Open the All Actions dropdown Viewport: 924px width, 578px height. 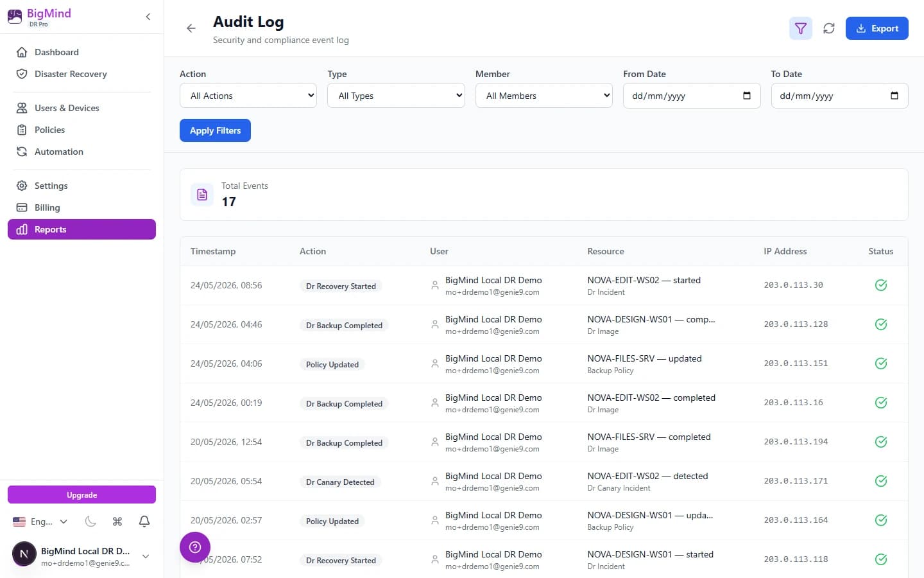[x=248, y=96]
